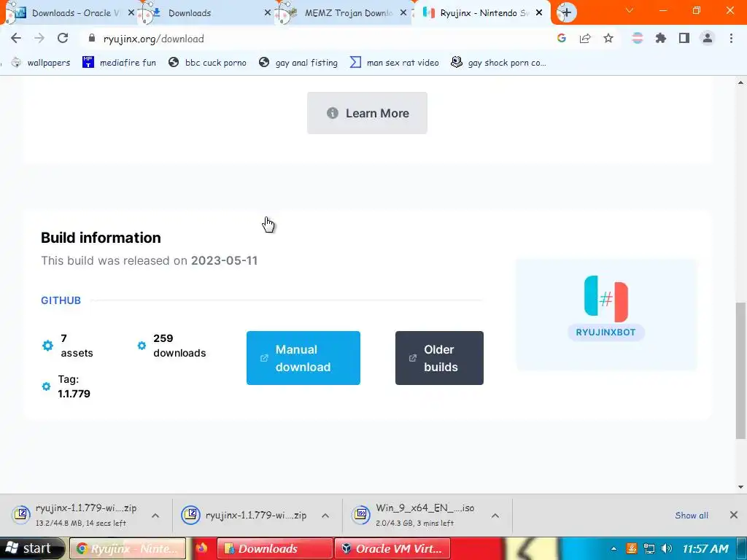Open the Older builds button
The width and height of the screenshot is (747, 560).
pos(439,358)
